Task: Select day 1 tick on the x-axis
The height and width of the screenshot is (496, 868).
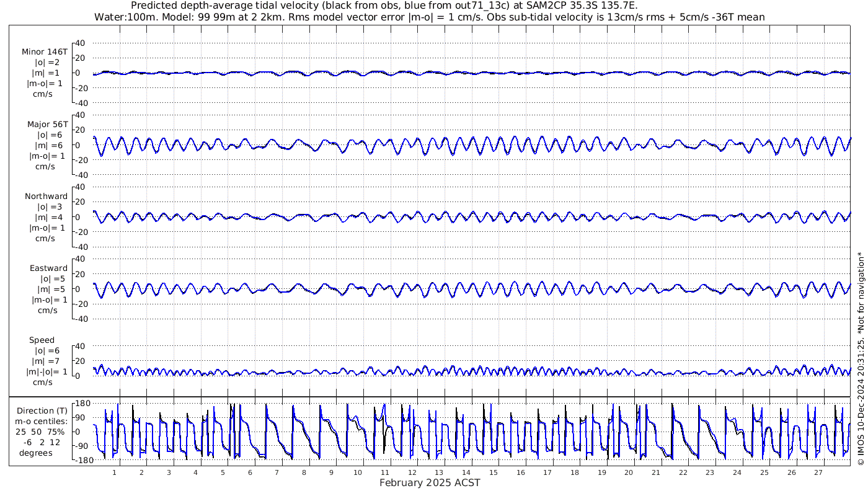Action: pos(115,472)
